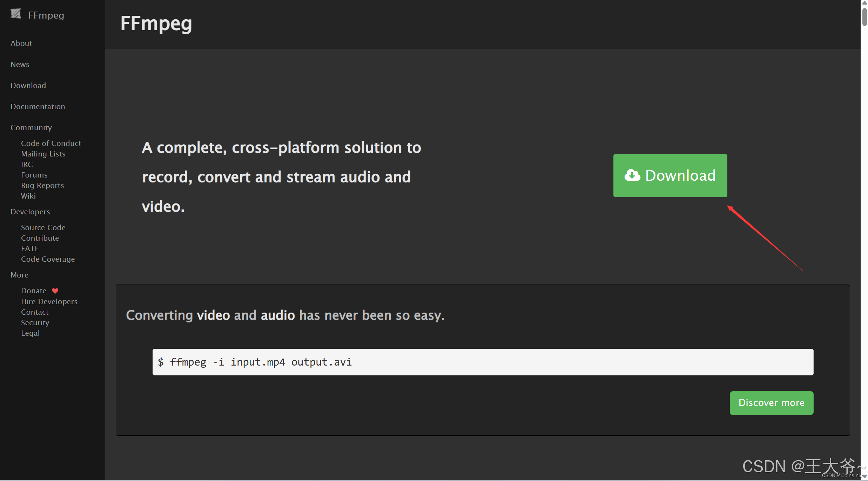Open the FATE link under Developers
Screen dimensions: 868x481
(30, 249)
